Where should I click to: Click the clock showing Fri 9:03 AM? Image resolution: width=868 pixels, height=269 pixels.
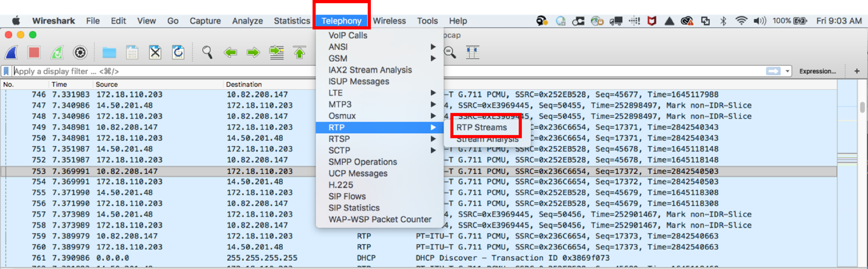coord(839,20)
